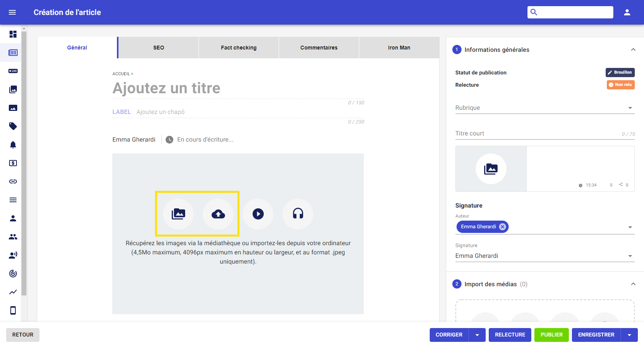Add a video to the article
Viewport: 644px width, 348px height.
coord(258,214)
